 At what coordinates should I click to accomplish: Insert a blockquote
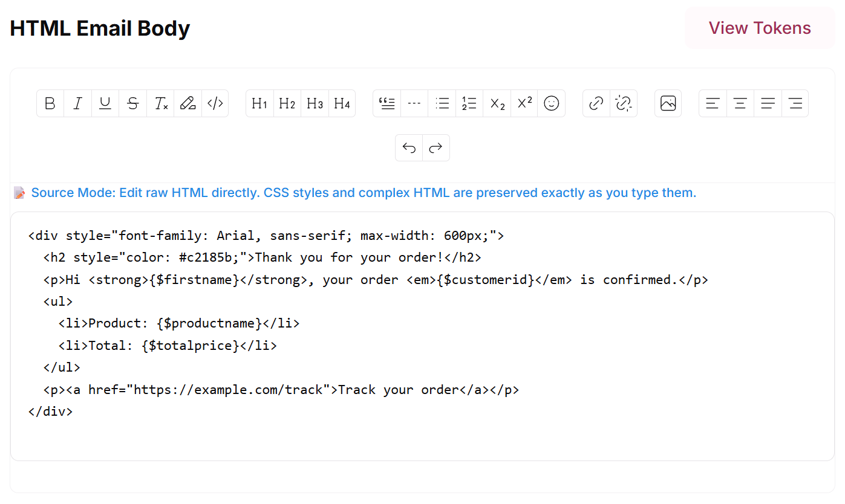[x=387, y=103]
